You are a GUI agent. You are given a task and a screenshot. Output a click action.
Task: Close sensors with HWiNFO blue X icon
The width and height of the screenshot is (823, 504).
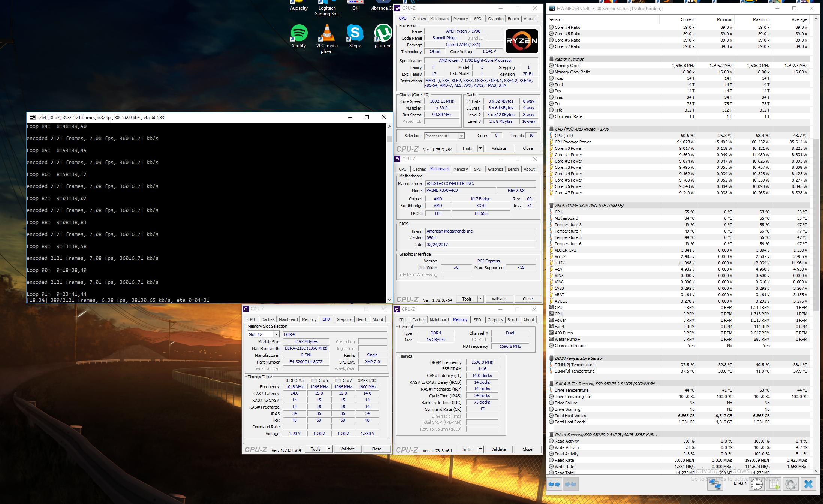pos(808,484)
